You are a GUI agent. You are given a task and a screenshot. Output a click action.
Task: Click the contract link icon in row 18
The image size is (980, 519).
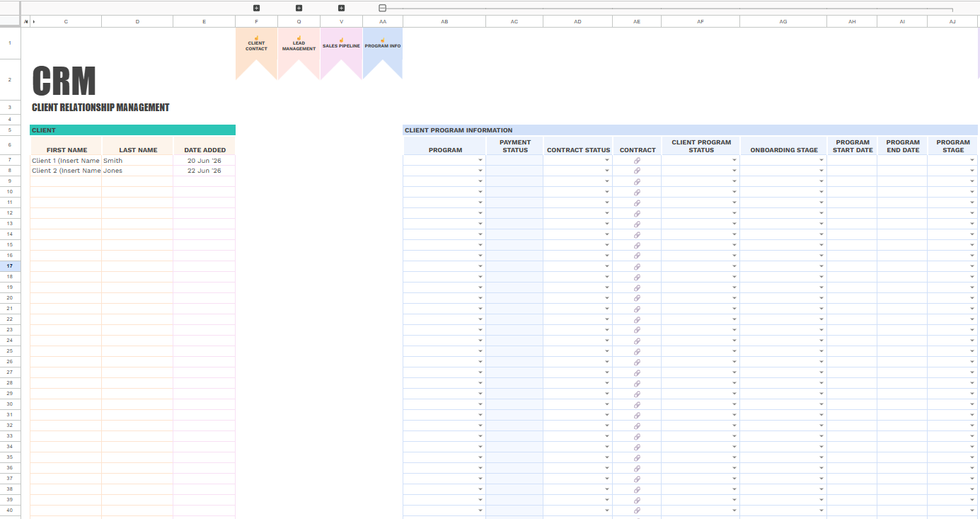637,278
